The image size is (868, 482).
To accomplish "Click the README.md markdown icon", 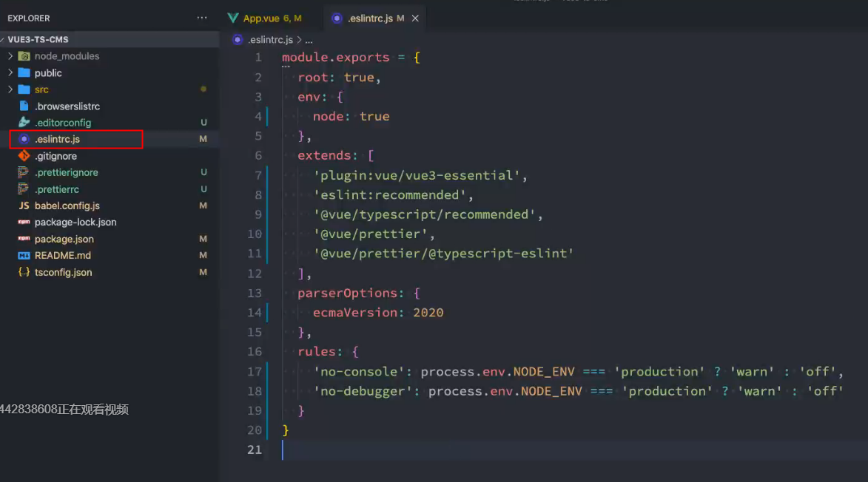I will (24, 255).
